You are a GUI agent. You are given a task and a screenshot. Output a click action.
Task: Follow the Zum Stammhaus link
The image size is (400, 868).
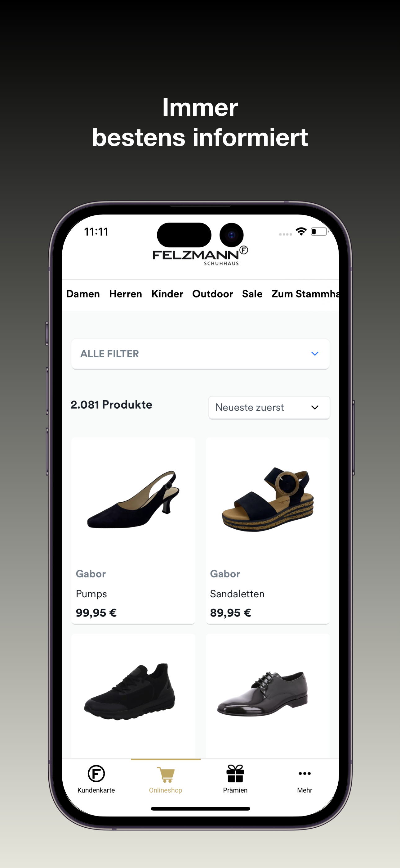(305, 294)
